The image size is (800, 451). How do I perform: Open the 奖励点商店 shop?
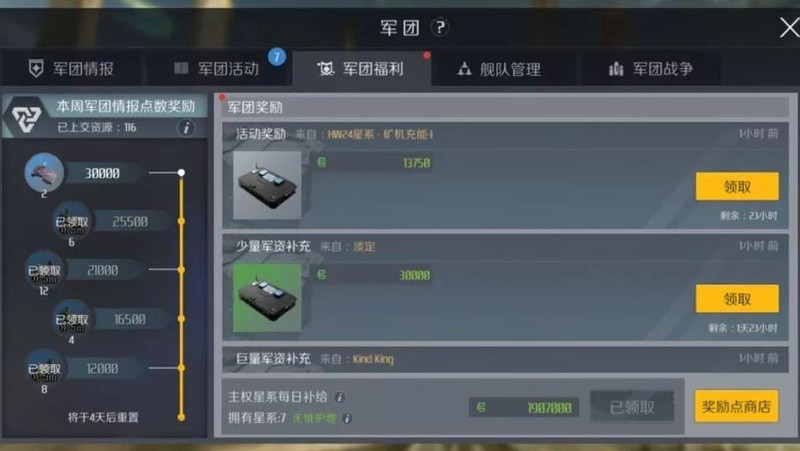pyautogui.click(x=736, y=406)
